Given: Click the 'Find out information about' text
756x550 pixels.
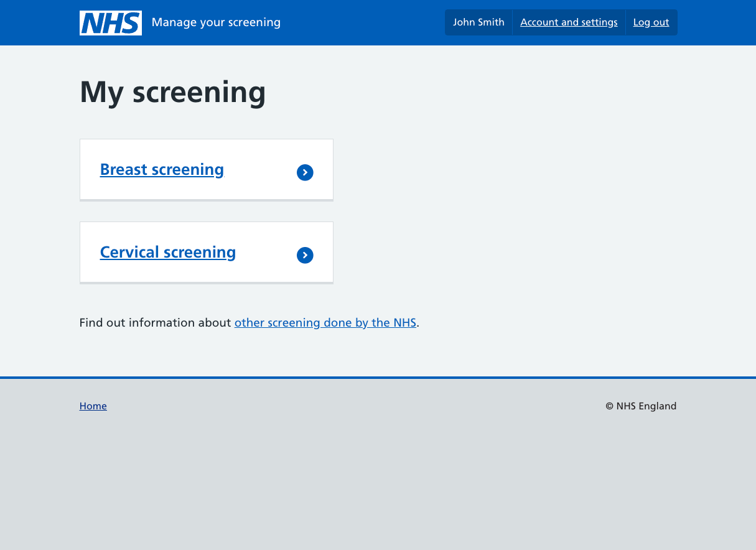Looking at the screenshot, I should tap(155, 322).
